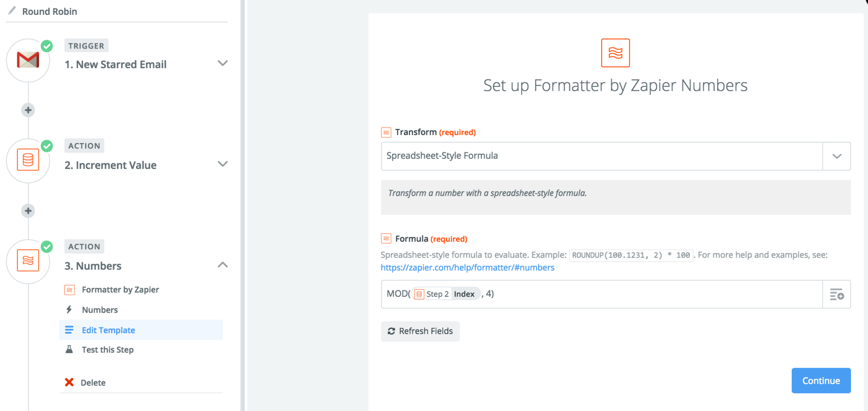Select Test this Step
Screen dimensions: 868x411
(141, 349)
